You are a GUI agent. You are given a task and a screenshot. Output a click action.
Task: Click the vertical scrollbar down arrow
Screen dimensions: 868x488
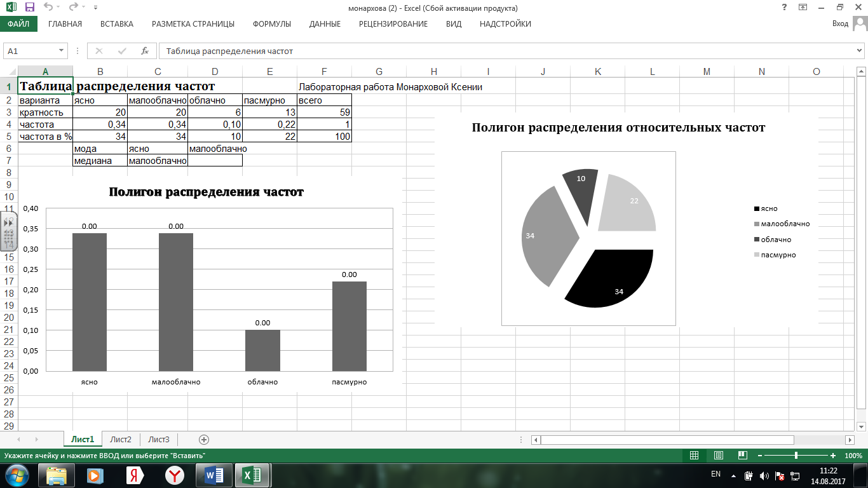pyautogui.click(x=862, y=426)
